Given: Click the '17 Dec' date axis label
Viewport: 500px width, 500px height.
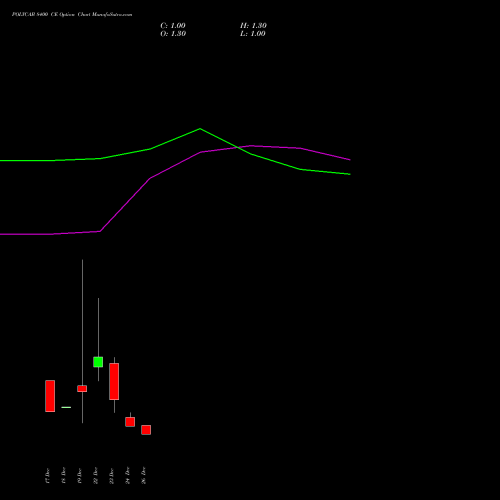Looking at the screenshot, I should [x=47, y=475].
